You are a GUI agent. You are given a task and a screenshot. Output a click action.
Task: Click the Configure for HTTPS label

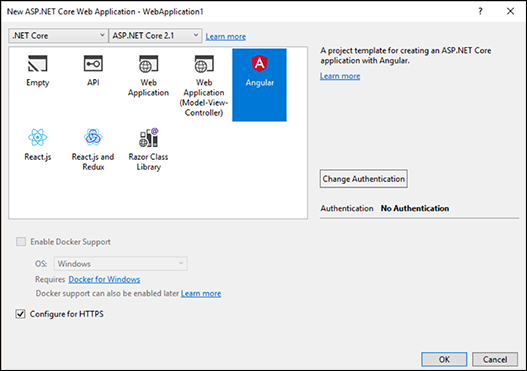click(x=67, y=314)
